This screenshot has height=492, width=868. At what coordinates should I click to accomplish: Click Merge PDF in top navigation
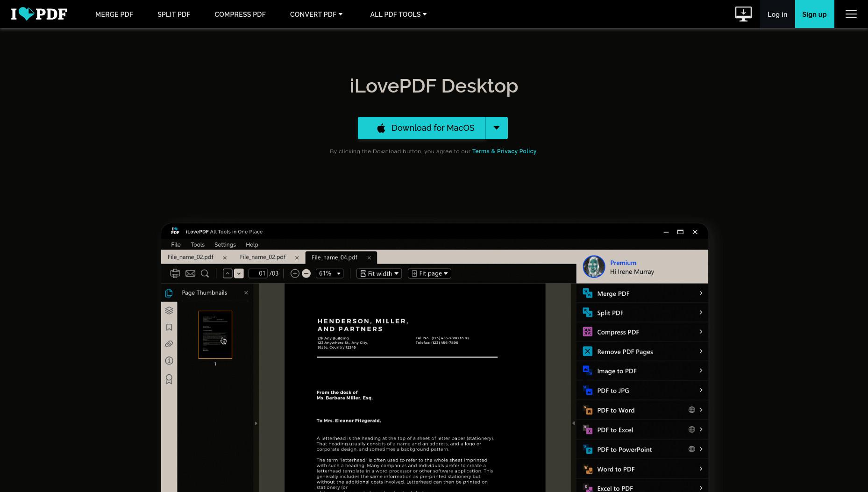click(x=114, y=14)
